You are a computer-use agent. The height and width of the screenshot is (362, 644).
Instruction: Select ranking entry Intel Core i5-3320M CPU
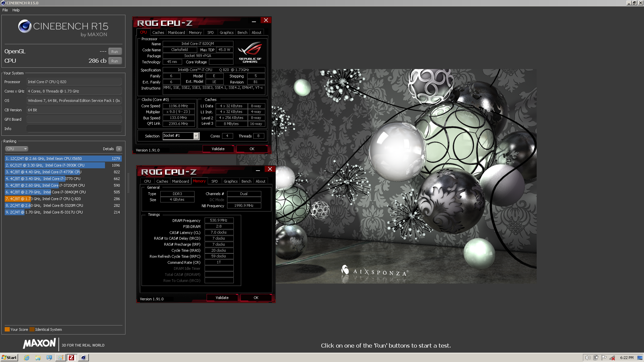click(63, 205)
